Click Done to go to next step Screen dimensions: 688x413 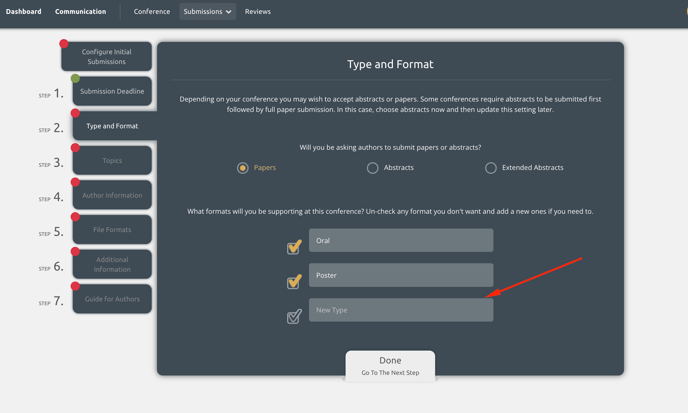(390, 365)
